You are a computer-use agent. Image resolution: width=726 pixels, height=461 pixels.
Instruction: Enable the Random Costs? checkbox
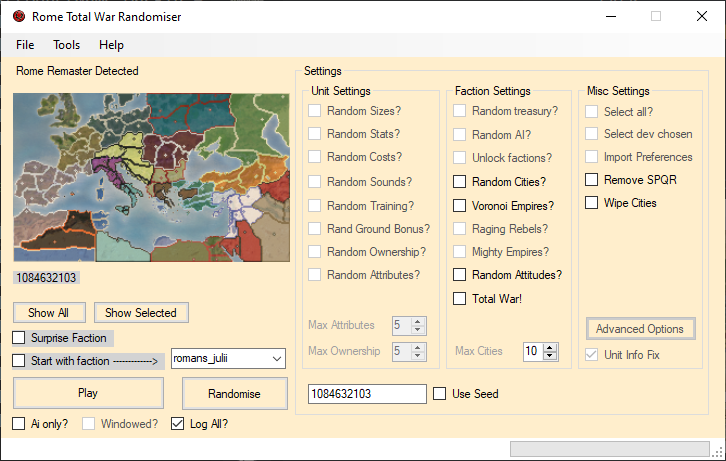(x=314, y=157)
